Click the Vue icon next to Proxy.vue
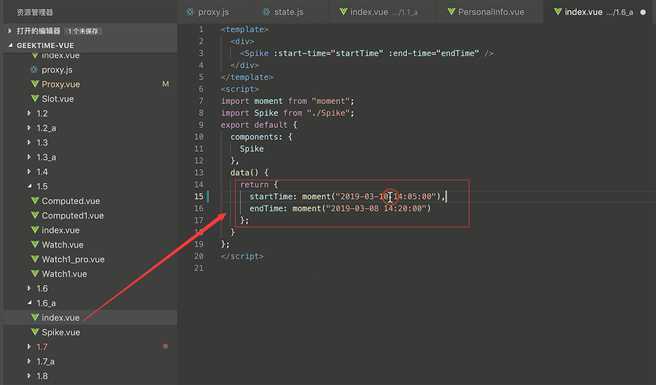Image resolution: width=656 pixels, height=385 pixels. click(35, 84)
